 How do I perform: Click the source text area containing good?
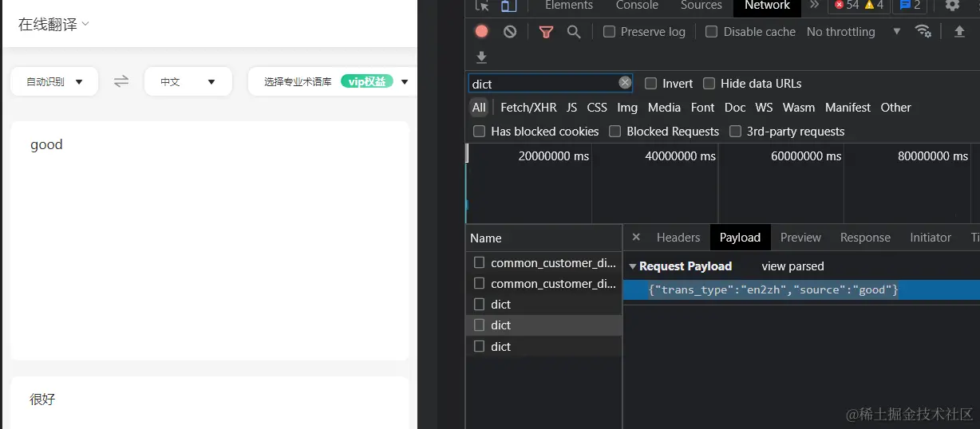[210, 241]
